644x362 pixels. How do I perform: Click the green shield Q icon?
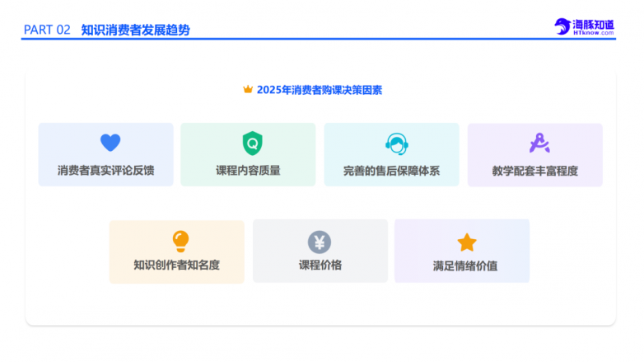pyautogui.click(x=251, y=143)
